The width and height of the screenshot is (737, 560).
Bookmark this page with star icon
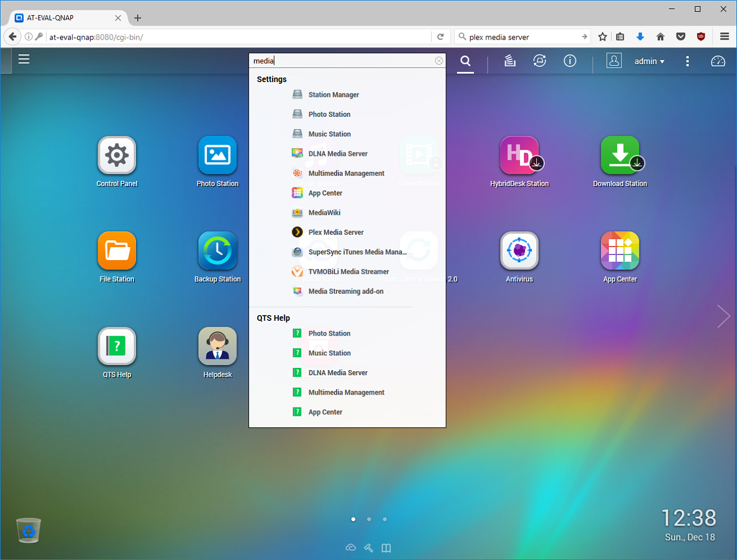(x=603, y=37)
